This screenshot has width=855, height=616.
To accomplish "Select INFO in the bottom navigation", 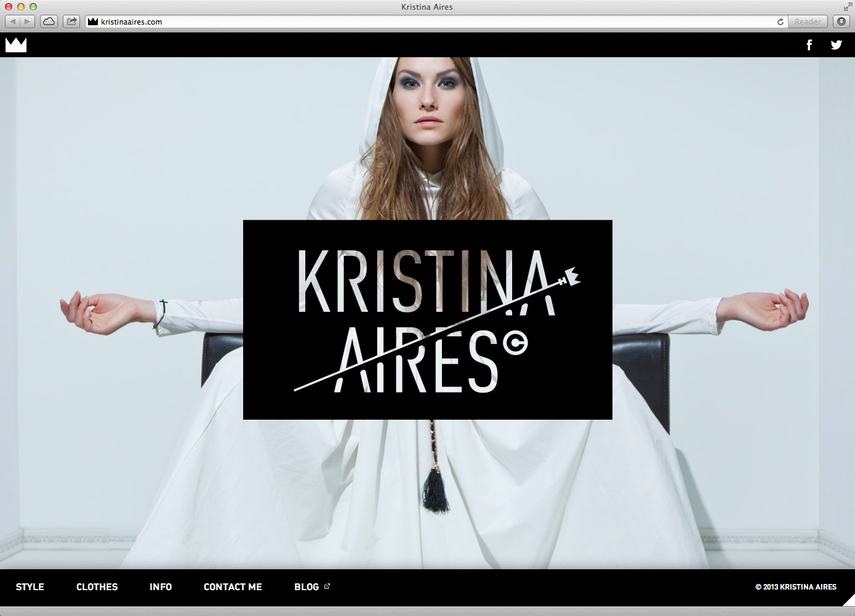I will 161,587.
